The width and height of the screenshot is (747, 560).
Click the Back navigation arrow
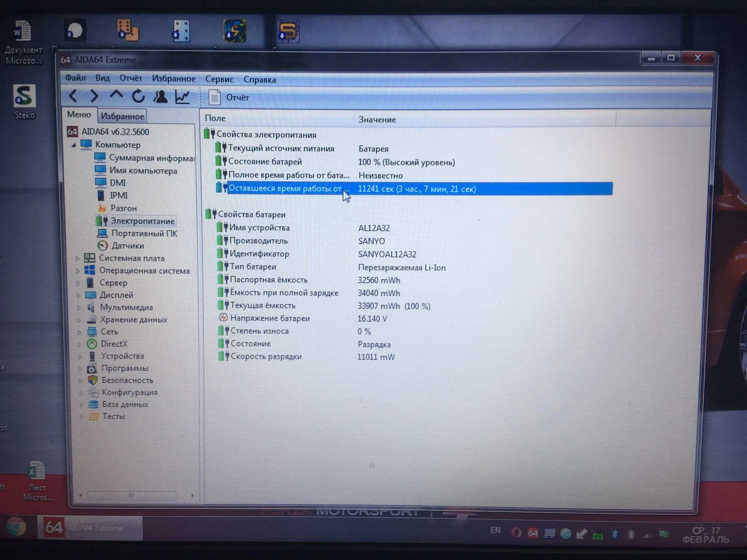point(73,96)
